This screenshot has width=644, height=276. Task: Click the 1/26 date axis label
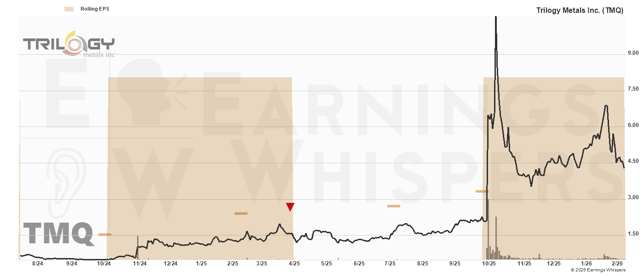click(x=586, y=264)
